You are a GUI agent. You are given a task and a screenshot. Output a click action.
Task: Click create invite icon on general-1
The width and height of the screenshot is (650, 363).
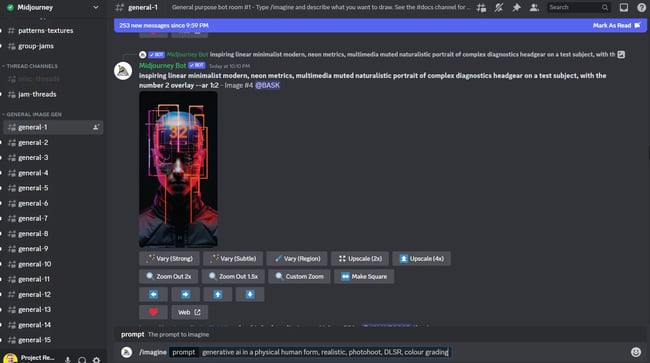(x=96, y=127)
